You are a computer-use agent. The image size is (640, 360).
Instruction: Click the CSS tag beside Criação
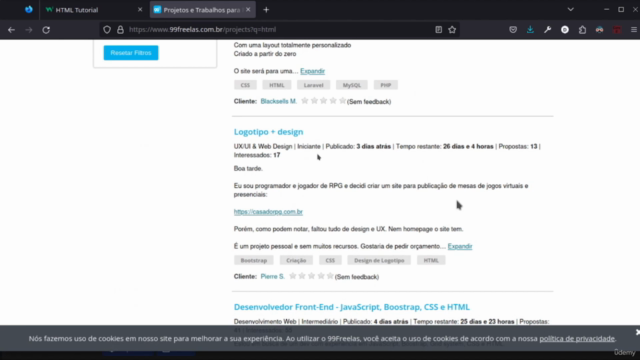(330, 260)
